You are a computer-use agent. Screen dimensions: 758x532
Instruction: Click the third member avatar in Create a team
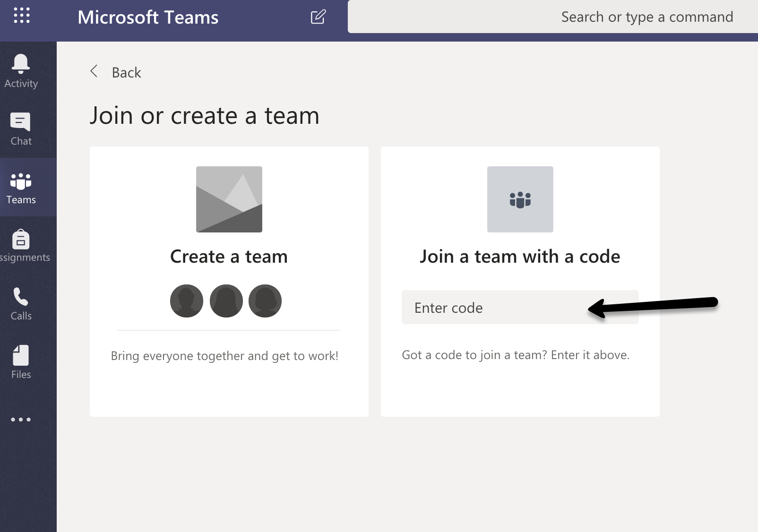point(265,301)
